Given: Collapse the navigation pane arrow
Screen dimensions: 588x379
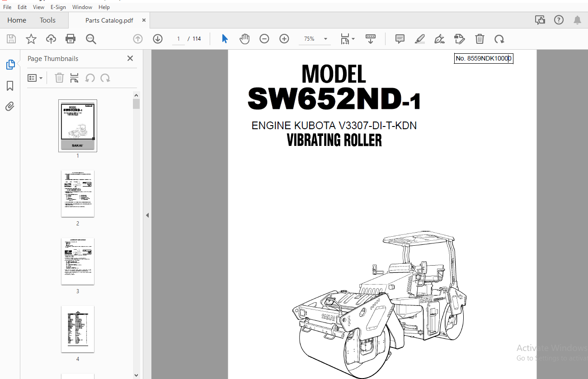Looking at the screenshot, I should coord(147,215).
